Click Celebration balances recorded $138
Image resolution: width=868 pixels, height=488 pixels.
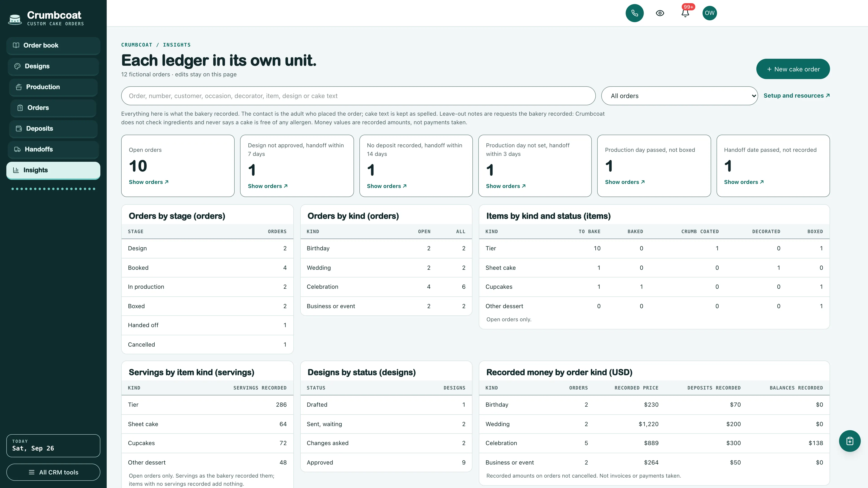pyautogui.click(x=815, y=443)
